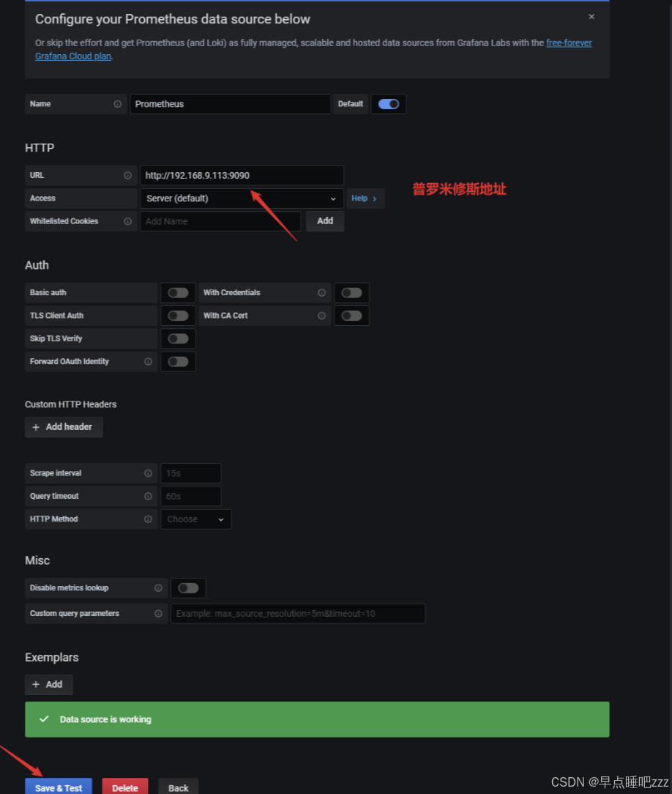This screenshot has width=672, height=794.
Task: Click the Save & Test button
Action: tap(59, 787)
